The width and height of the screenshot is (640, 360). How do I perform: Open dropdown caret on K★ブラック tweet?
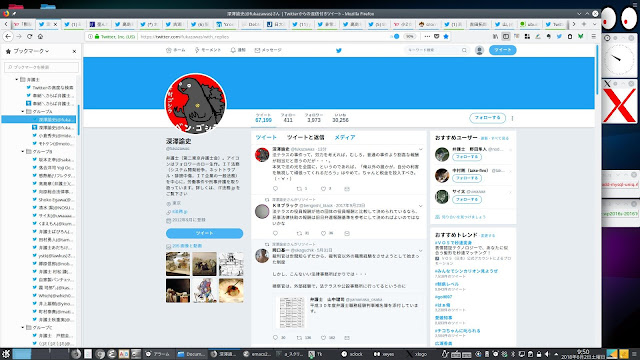[x=420, y=206]
